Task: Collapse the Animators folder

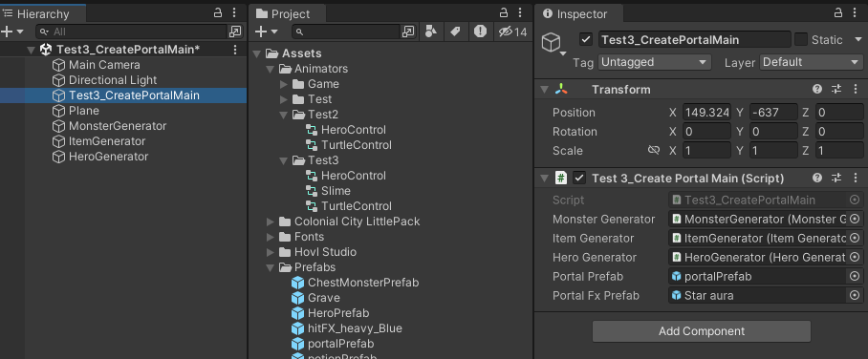Action: pos(271,69)
